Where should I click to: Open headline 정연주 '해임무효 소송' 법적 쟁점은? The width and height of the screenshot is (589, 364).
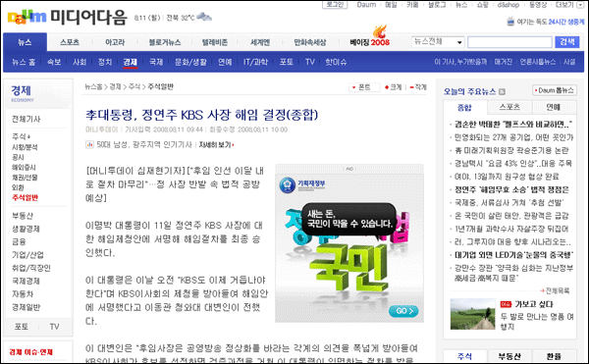click(x=511, y=190)
